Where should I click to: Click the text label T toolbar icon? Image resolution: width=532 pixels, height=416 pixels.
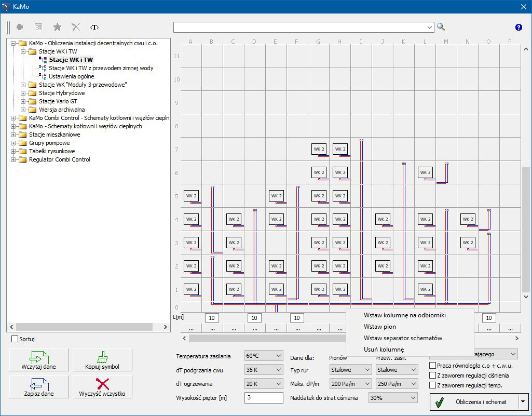tap(94, 27)
